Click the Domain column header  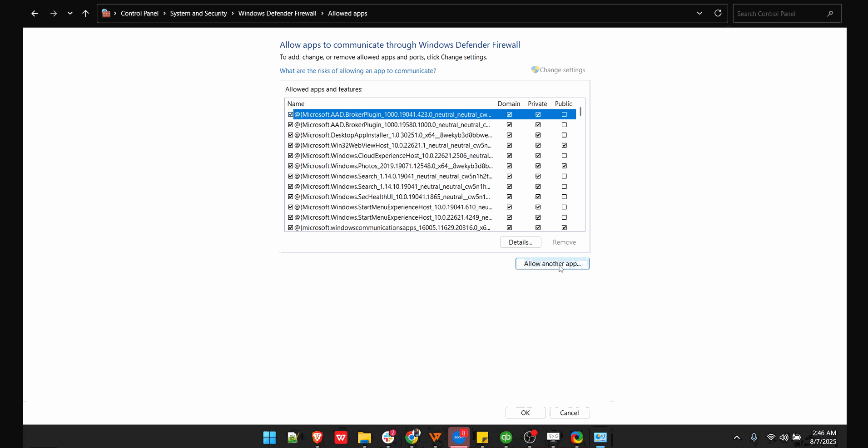pyautogui.click(x=509, y=104)
